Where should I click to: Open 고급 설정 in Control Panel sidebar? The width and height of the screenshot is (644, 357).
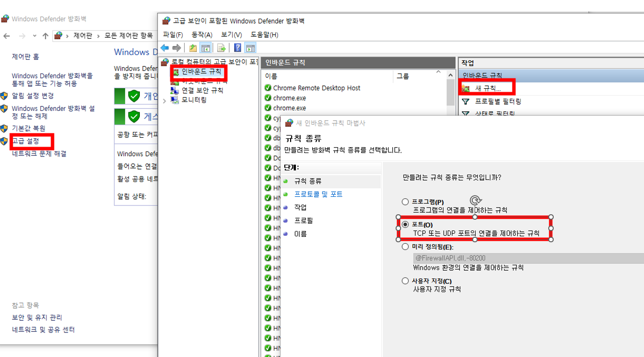coord(25,141)
